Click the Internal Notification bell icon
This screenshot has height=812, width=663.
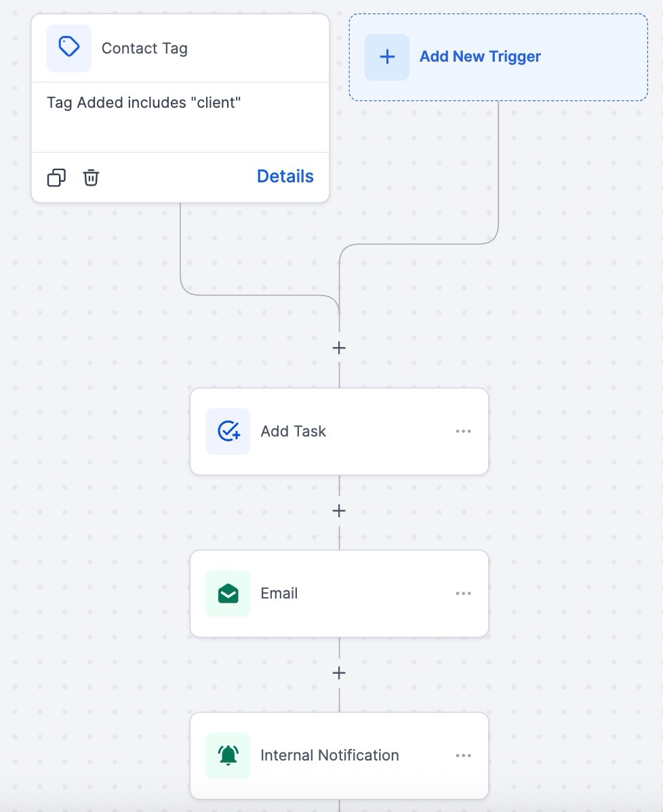click(x=228, y=756)
